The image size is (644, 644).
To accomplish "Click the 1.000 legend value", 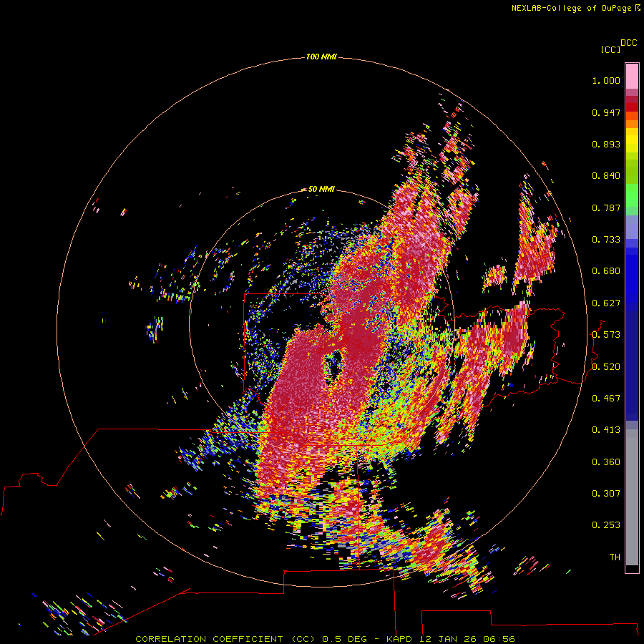I will click(x=606, y=80).
